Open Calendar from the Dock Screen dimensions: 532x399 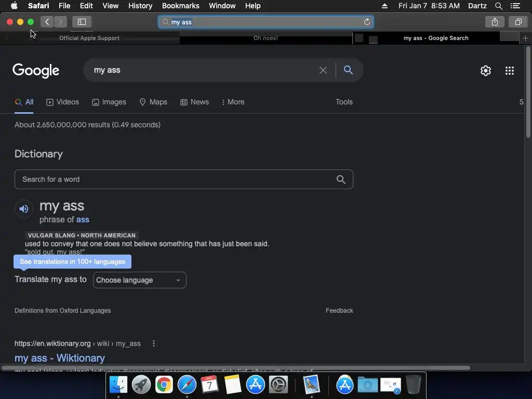210,384
